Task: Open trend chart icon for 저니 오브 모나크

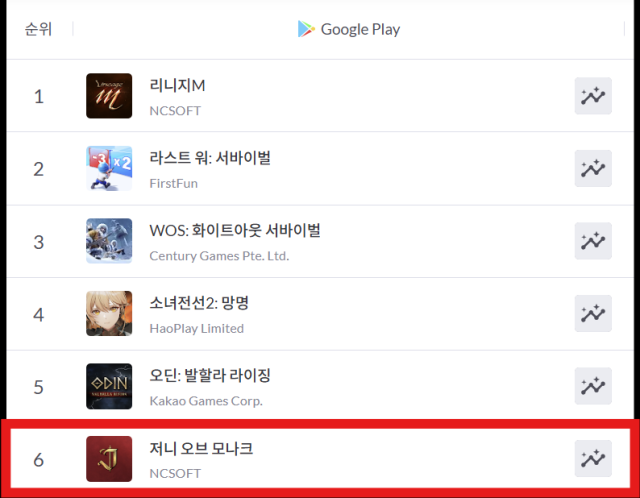Action: (x=593, y=459)
